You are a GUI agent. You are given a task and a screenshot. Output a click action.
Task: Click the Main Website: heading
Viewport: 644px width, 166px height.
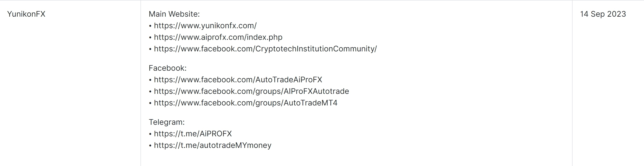[174, 14]
